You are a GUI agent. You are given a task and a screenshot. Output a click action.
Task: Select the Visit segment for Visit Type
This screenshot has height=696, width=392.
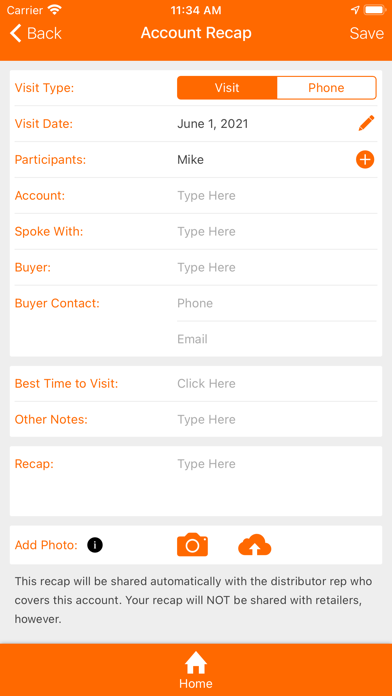click(227, 87)
